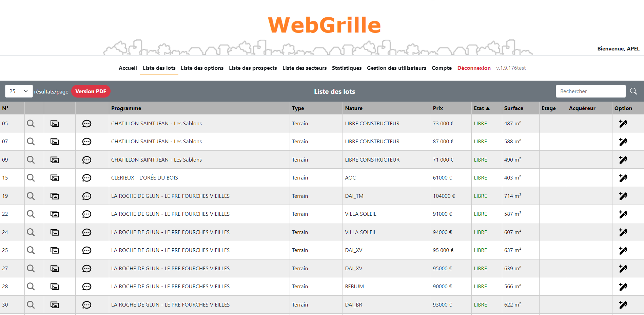Open the image gallery icon for lot 07

pos(55,142)
